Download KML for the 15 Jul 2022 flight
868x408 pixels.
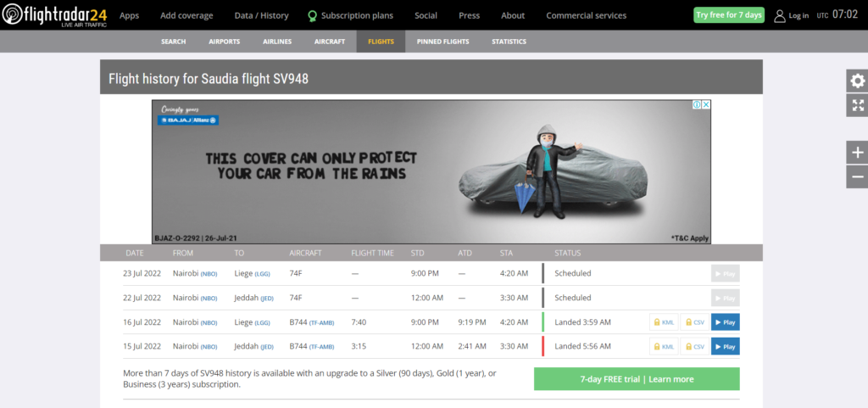tap(664, 347)
